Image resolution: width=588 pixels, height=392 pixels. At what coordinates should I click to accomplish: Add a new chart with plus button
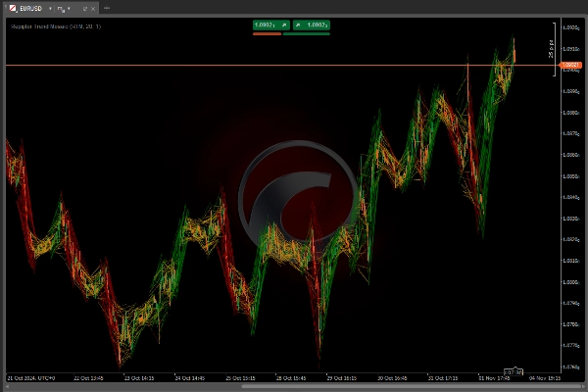[107, 8]
